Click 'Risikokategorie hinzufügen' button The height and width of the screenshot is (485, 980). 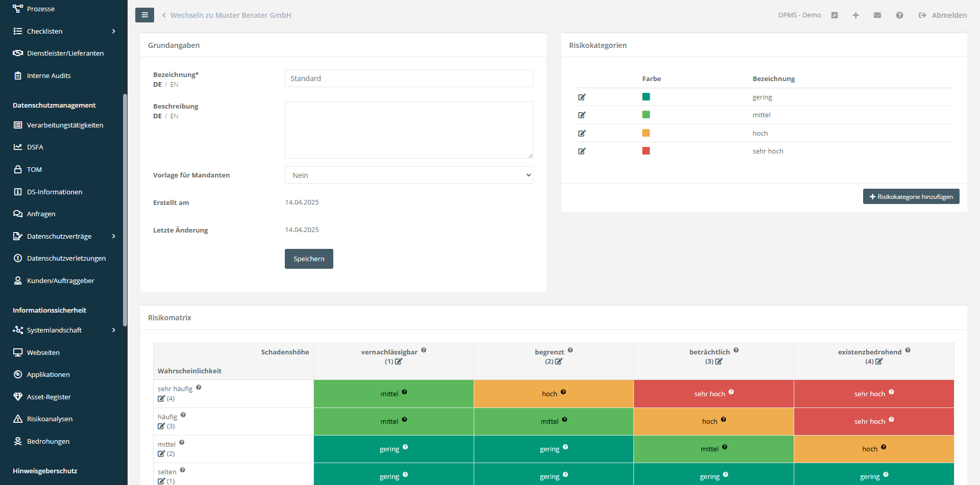click(x=911, y=197)
